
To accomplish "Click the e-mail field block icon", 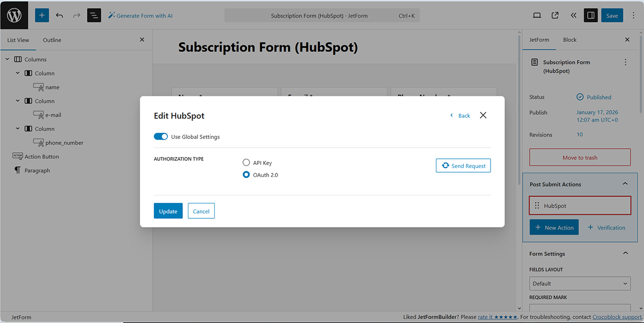I will 38,115.
